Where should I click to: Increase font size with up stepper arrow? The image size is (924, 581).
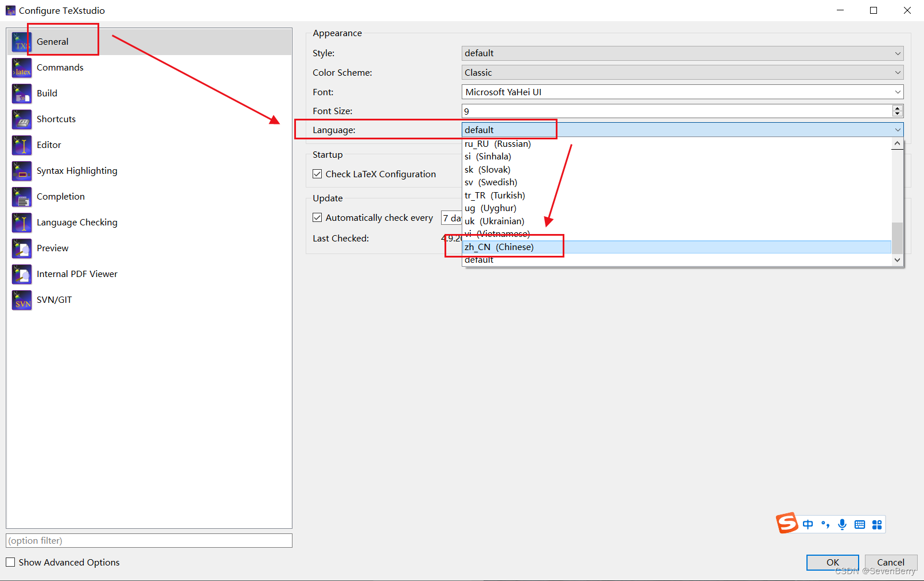[898, 108]
